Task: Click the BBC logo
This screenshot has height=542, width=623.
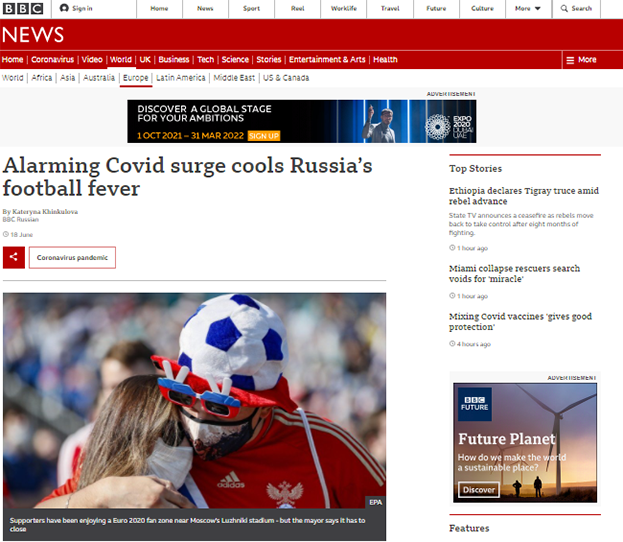Action: 24,9
